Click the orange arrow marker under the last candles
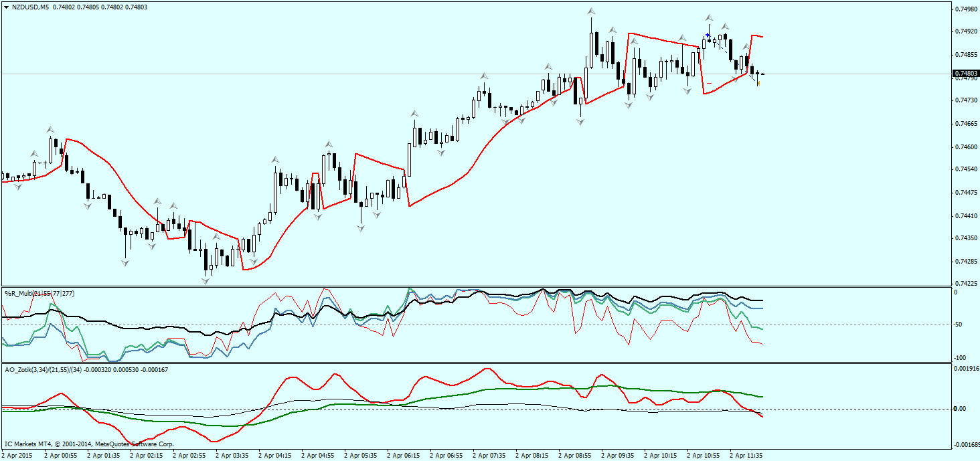The height and width of the screenshot is (461, 980). point(758,83)
